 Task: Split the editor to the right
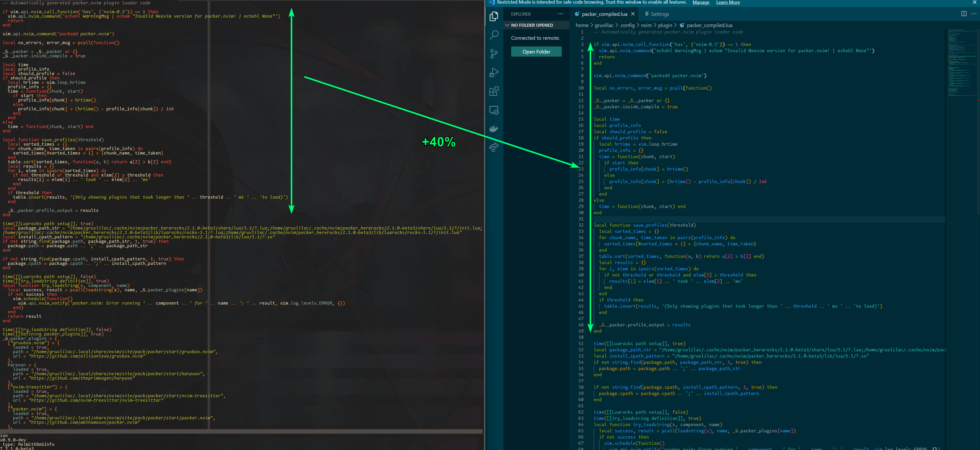point(964,14)
